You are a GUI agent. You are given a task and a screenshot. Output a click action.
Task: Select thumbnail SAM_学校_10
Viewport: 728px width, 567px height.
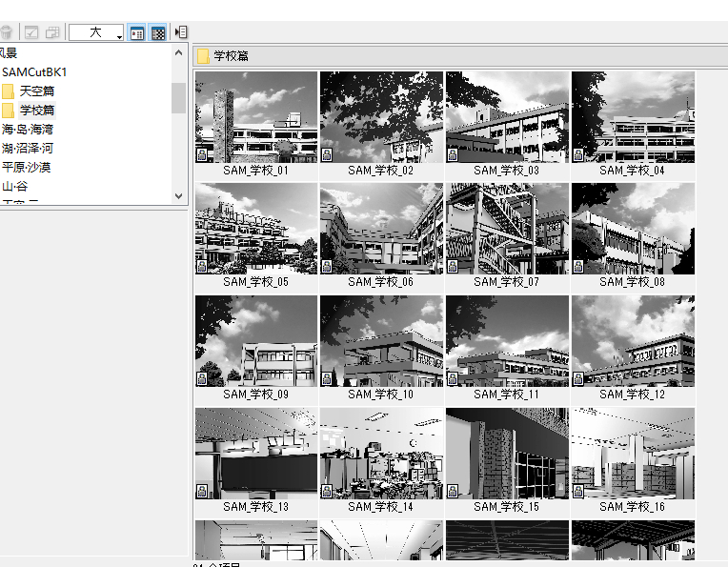point(381,341)
